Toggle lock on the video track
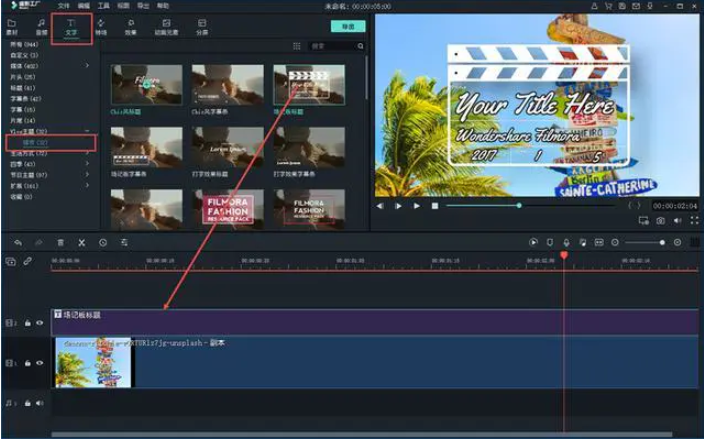The width and height of the screenshot is (704, 439). [x=28, y=363]
